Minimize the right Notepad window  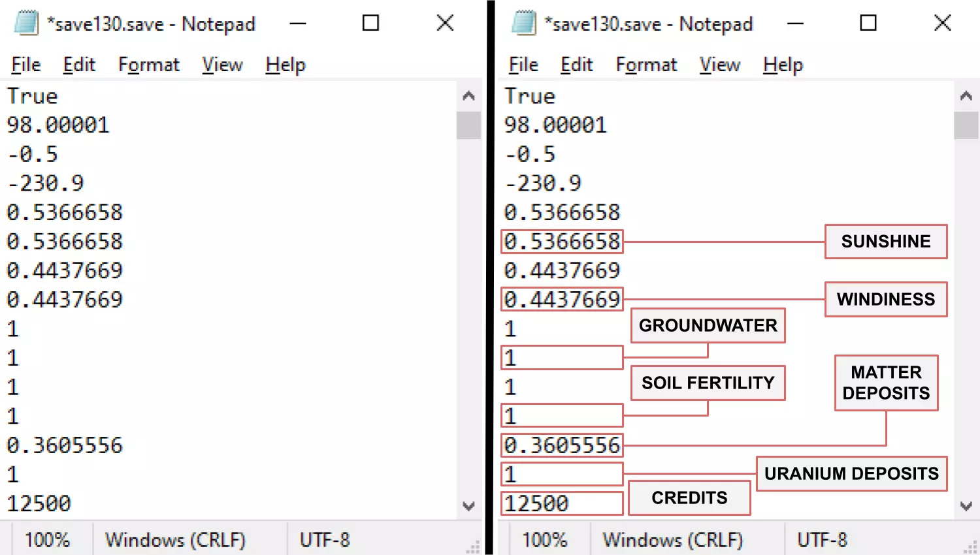pyautogui.click(x=795, y=24)
